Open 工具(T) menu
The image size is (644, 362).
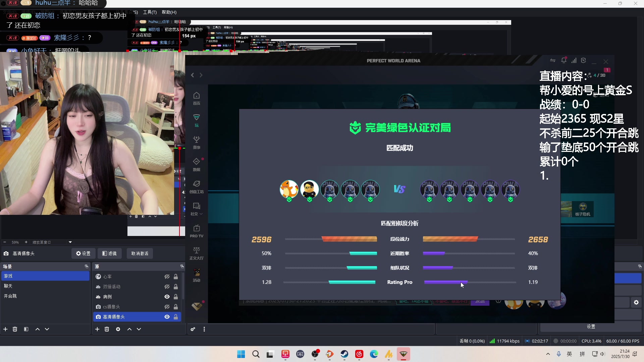[150, 12]
